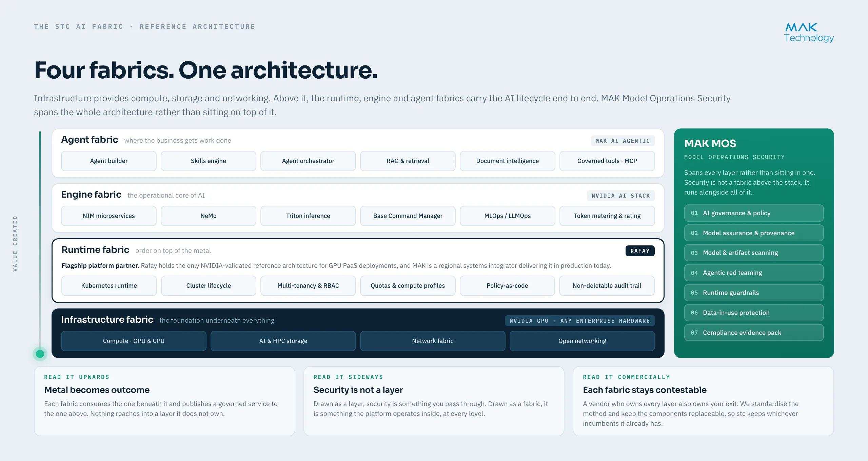The image size is (868, 461).
Task: Open item 07 Compliance evidence pack
Action: point(754,333)
